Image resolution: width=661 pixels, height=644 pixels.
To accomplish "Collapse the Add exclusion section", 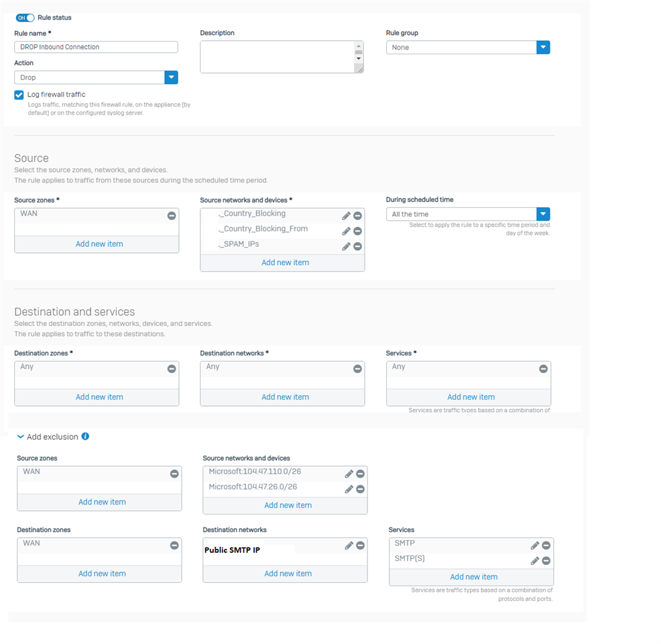I will (20, 437).
